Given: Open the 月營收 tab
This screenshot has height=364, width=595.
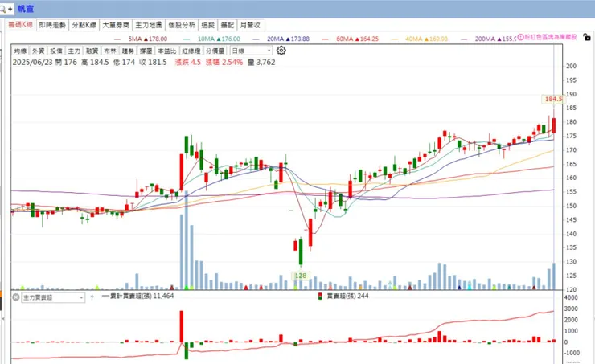Looking at the screenshot, I should [250, 25].
